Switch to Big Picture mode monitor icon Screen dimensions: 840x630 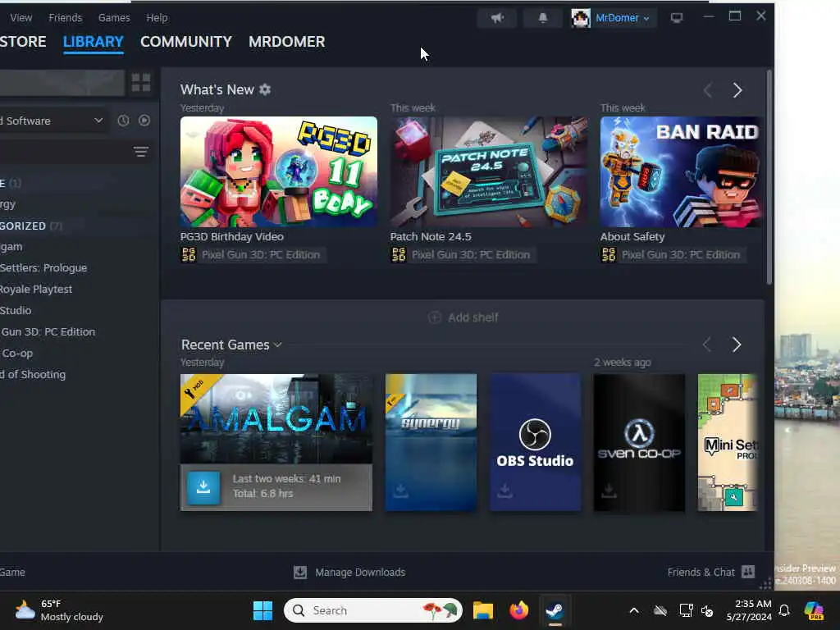(x=677, y=18)
